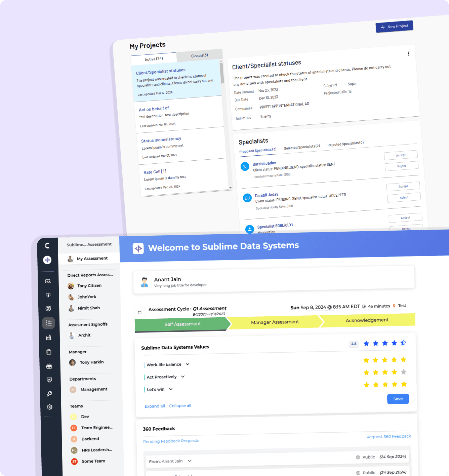Click the HL badge of HRs Leadership

[x=74, y=450]
